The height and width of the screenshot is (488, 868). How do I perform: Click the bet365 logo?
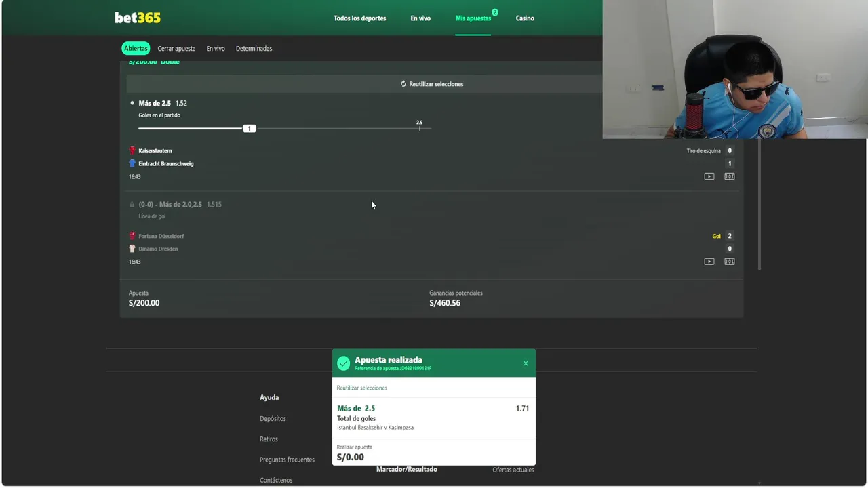point(138,18)
